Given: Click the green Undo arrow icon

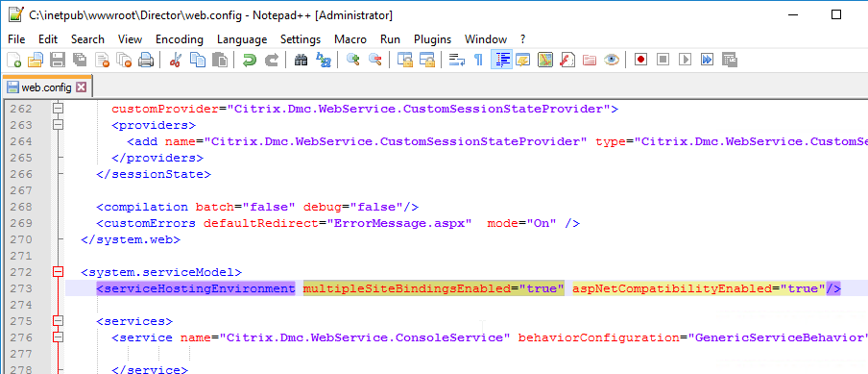Looking at the screenshot, I should pyautogui.click(x=250, y=60).
